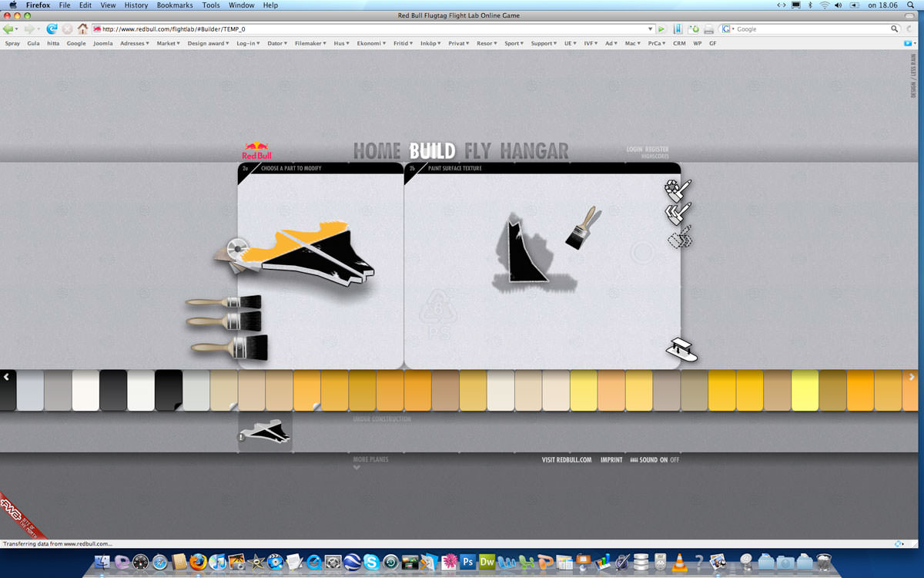The height and width of the screenshot is (578, 924).
Task: Follow the VISIT REDBULL.COM link
Action: click(x=567, y=460)
